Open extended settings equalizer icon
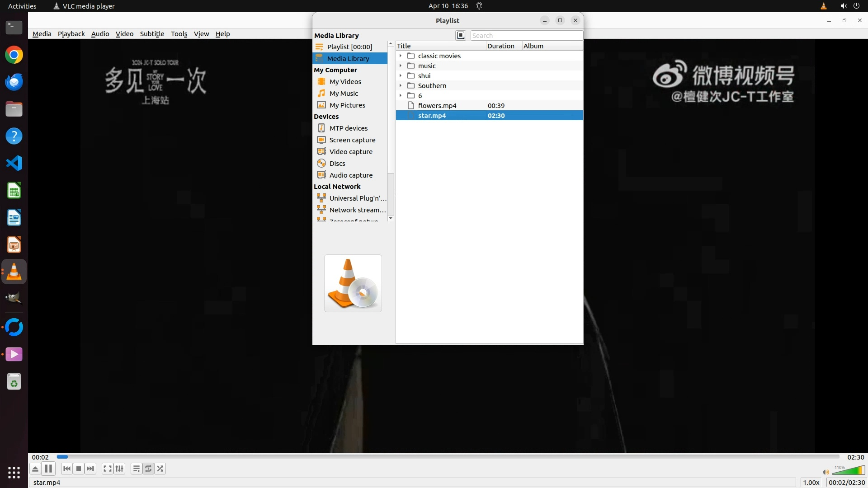 (119, 469)
